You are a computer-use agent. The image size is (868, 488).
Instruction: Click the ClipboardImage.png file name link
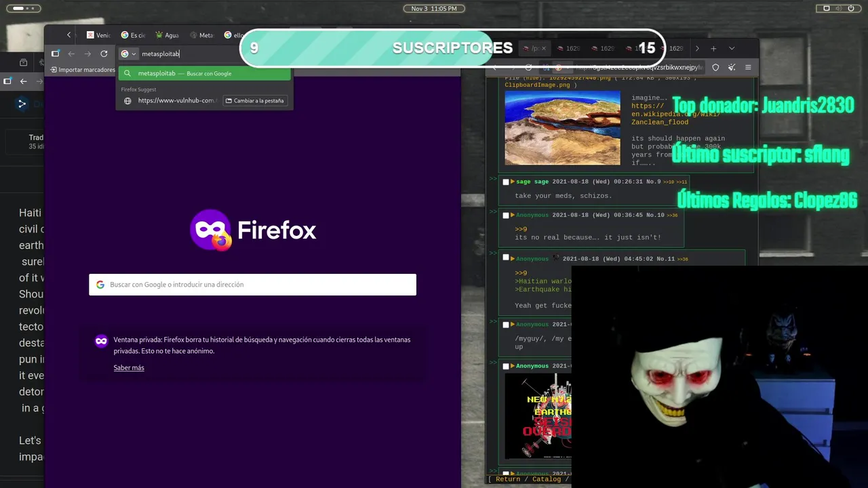[x=537, y=85]
